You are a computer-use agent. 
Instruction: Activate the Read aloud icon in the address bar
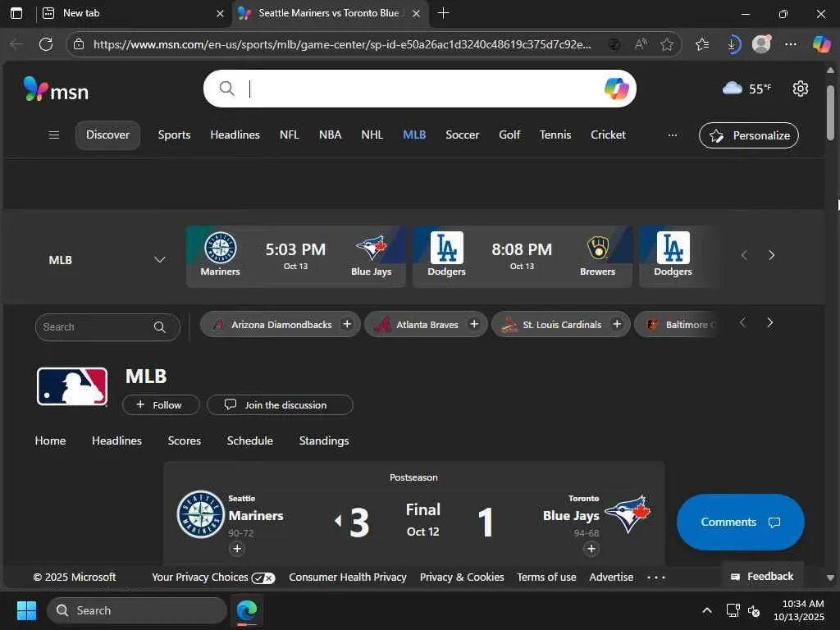point(640,44)
